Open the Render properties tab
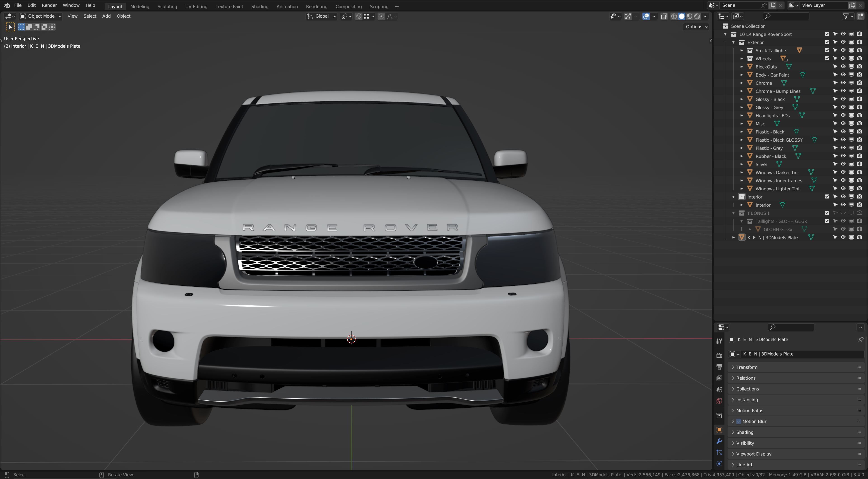Image resolution: width=868 pixels, height=479 pixels. [x=719, y=355]
